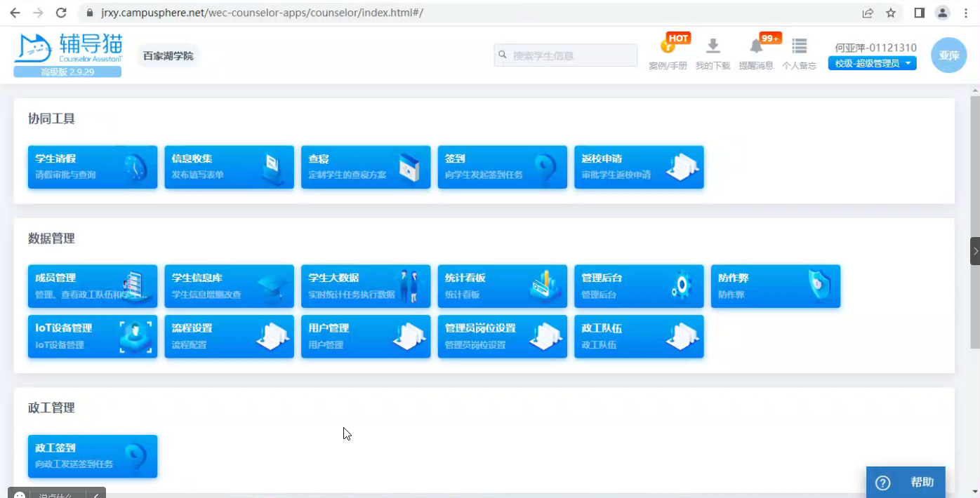Open the 统计看板 tile

(502, 286)
